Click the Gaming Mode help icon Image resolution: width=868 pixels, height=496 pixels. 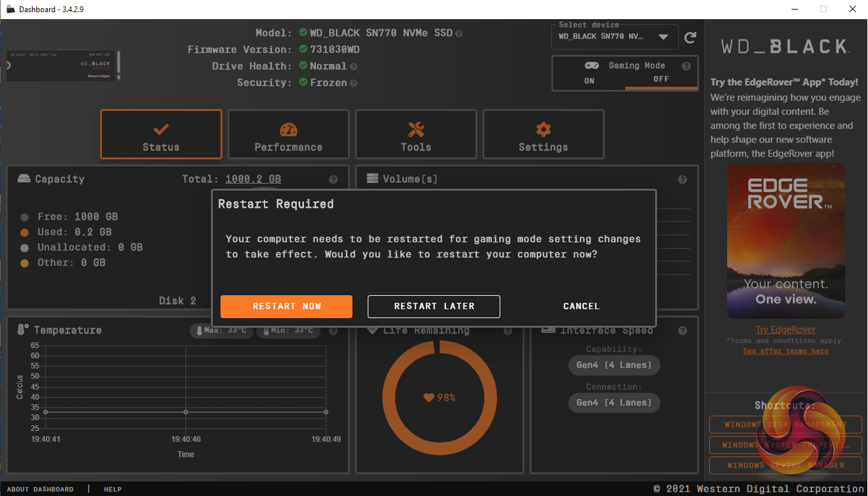pyautogui.click(x=686, y=66)
